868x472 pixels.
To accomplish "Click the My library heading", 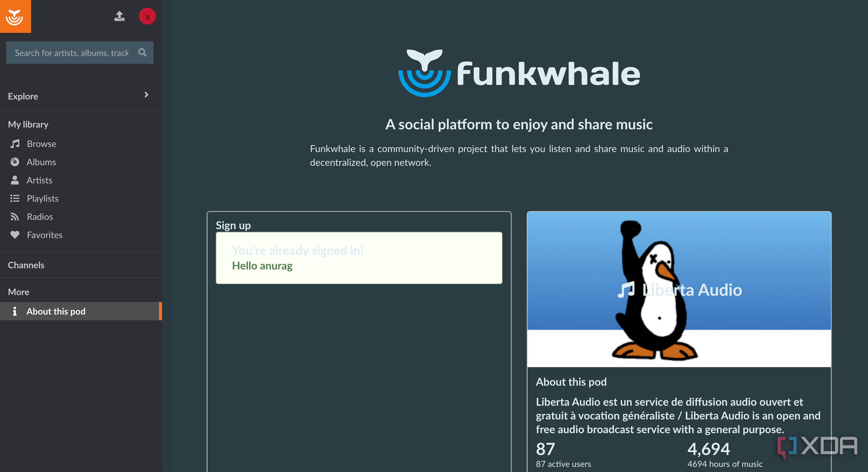I will point(28,124).
